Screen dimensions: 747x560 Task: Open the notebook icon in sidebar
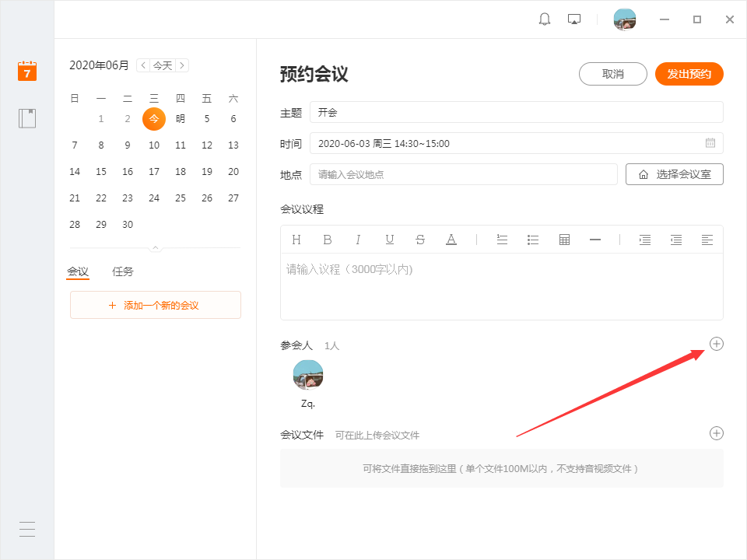27,118
